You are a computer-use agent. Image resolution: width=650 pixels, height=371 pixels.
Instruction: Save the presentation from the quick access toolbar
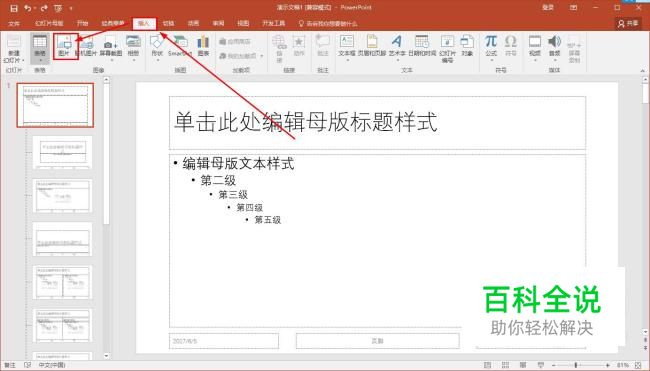(14, 8)
